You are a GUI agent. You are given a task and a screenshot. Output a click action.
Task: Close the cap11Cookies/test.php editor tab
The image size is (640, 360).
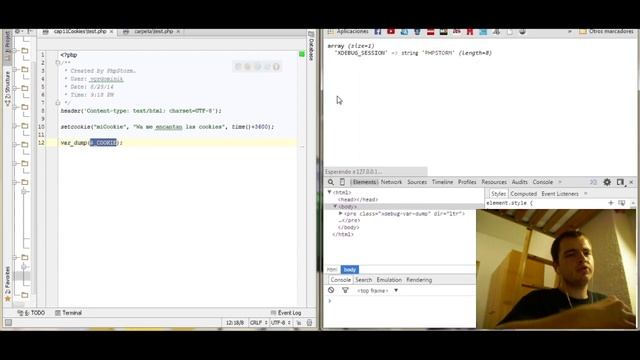coord(111,31)
